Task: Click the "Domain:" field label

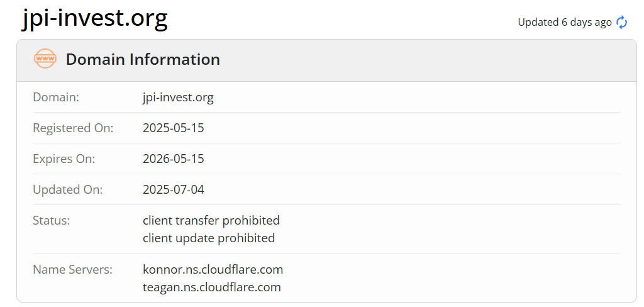Action: [56, 98]
